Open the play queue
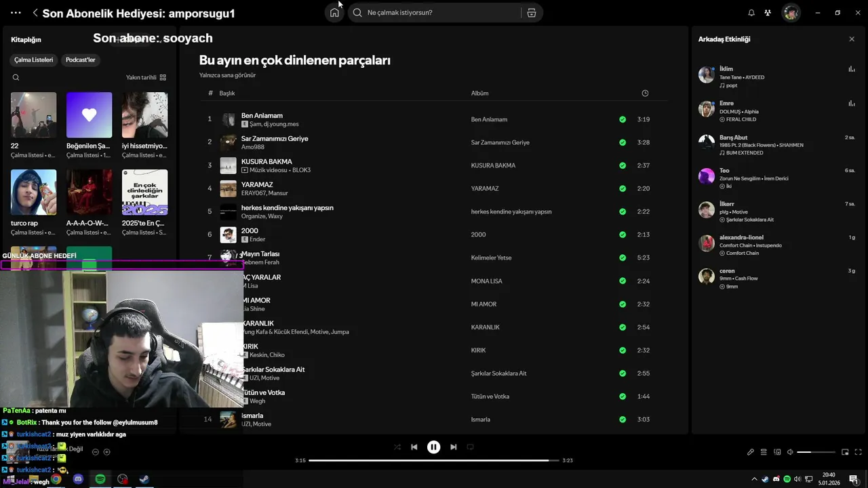Image resolution: width=868 pixels, height=488 pixels. click(764, 452)
